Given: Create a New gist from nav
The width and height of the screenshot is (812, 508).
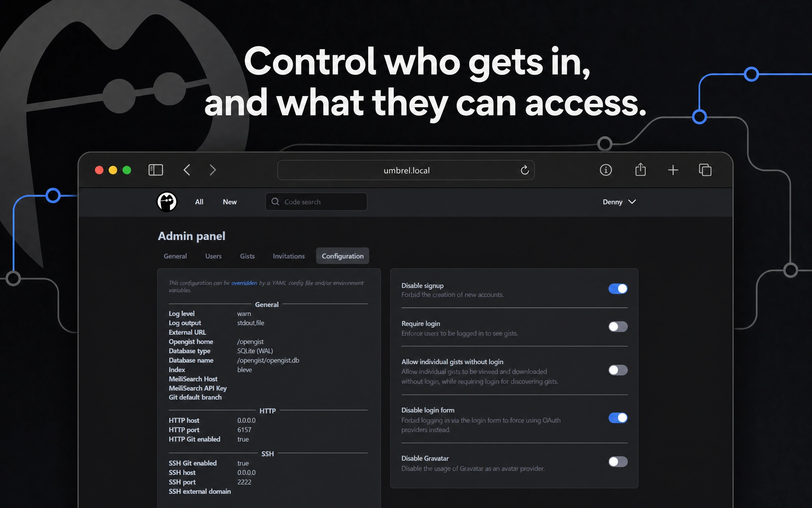Looking at the screenshot, I should [x=230, y=202].
